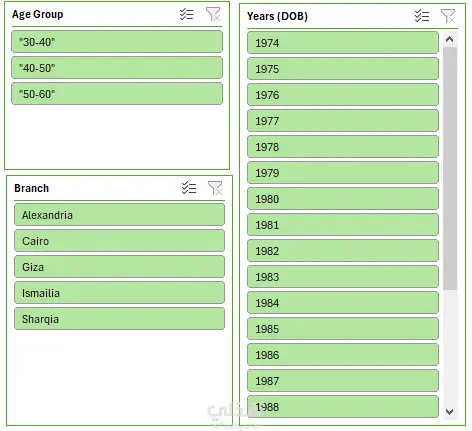
Task: Toggle multi-select in Branch slicer
Action: click(x=189, y=188)
